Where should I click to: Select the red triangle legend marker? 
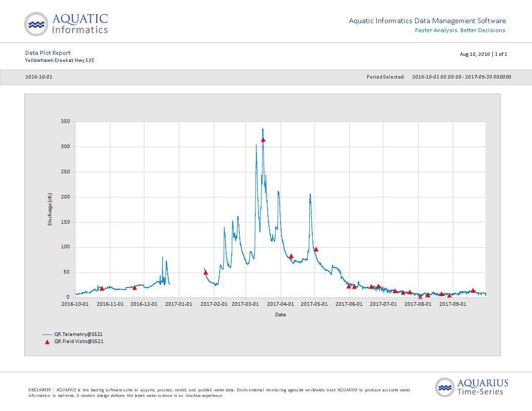(x=47, y=342)
